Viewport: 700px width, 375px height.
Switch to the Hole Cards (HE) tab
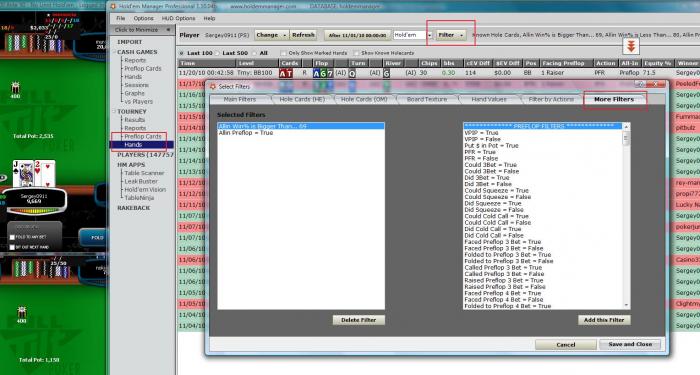[302, 99]
